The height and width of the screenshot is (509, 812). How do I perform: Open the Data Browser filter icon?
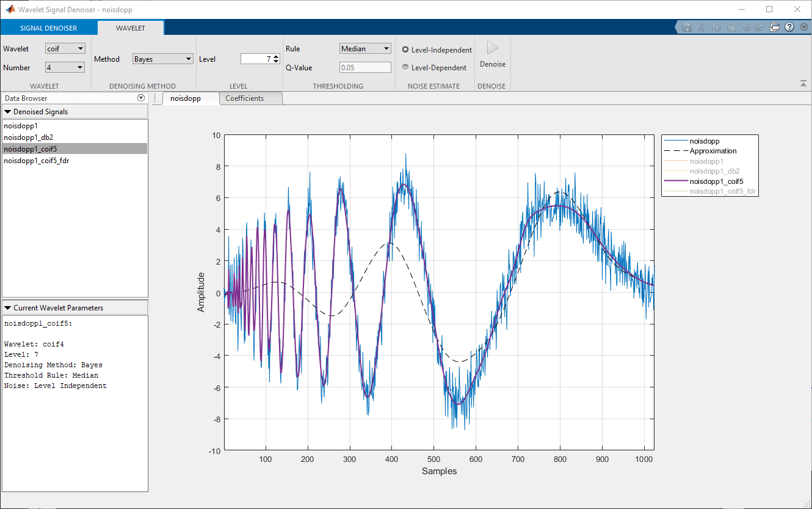point(141,98)
